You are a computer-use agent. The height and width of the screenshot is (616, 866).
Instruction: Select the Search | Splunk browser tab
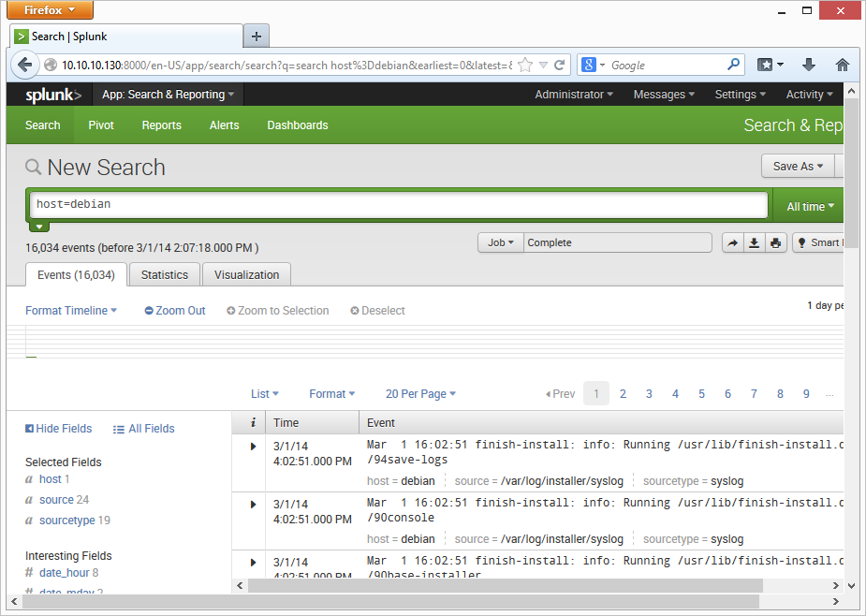click(127, 37)
